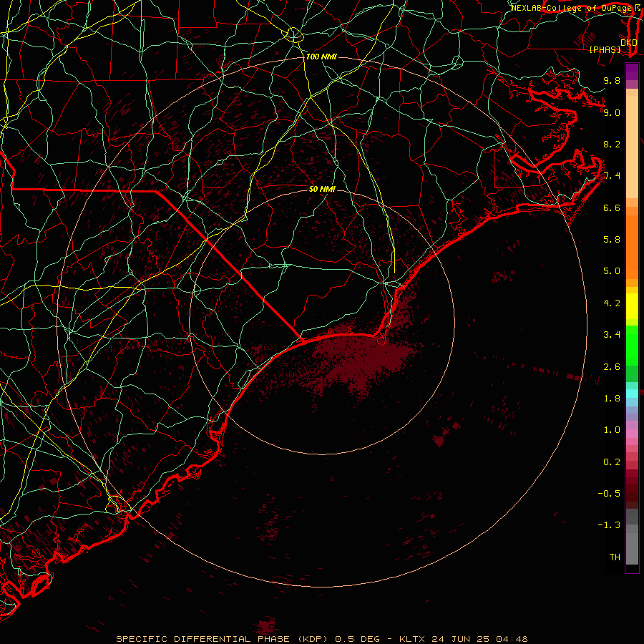Click the 4.2 value on the color scale
This screenshot has width=644, height=644.
(x=612, y=303)
